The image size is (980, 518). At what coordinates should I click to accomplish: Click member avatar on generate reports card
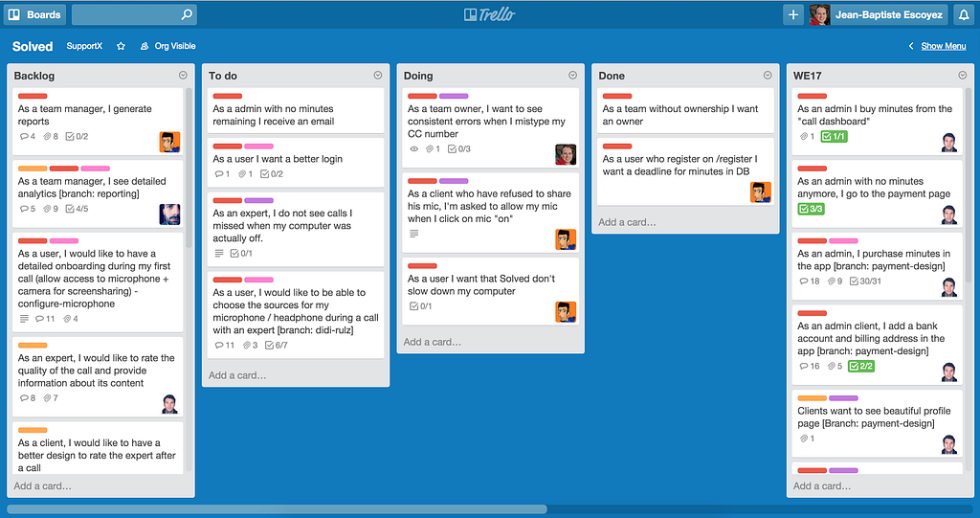[169, 142]
